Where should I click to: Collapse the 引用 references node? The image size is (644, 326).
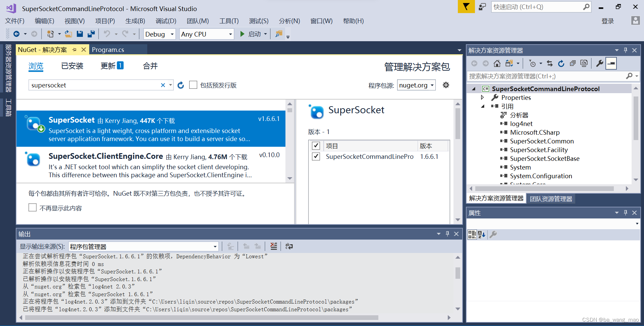click(x=482, y=106)
